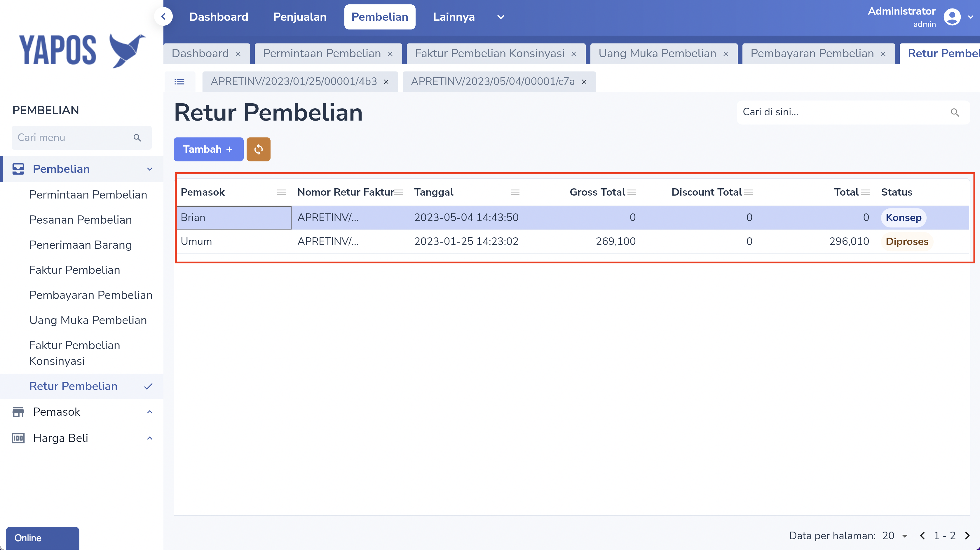Open Permintaan Pembelian in the sidebar
Screen dimensions: 980x550
(x=88, y=195)
